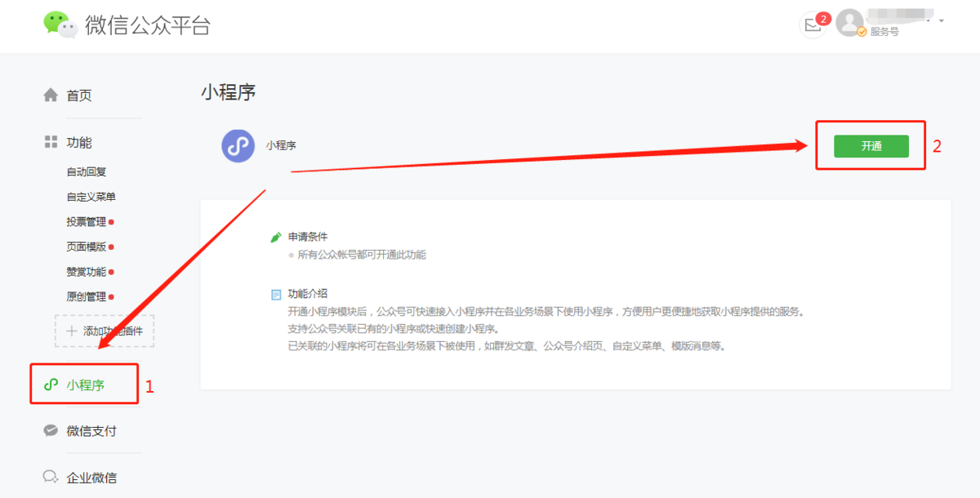Go to 首页 in the sidebar
The width and height of the screenshot is (980, 498).
[79, 96]
